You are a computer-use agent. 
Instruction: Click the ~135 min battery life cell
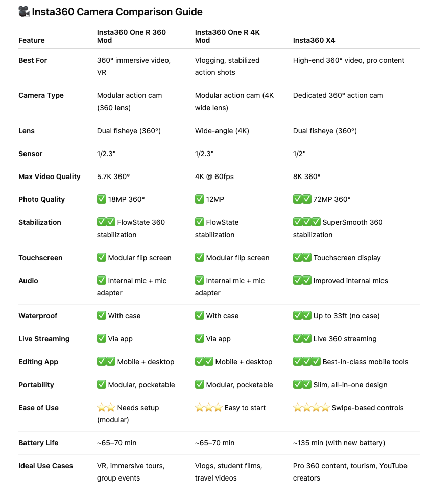[339, 443]
